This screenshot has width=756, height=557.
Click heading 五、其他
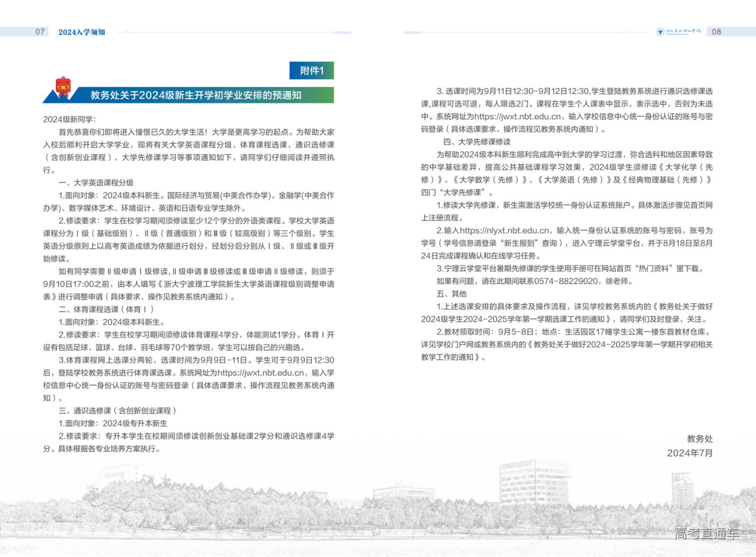451,294
